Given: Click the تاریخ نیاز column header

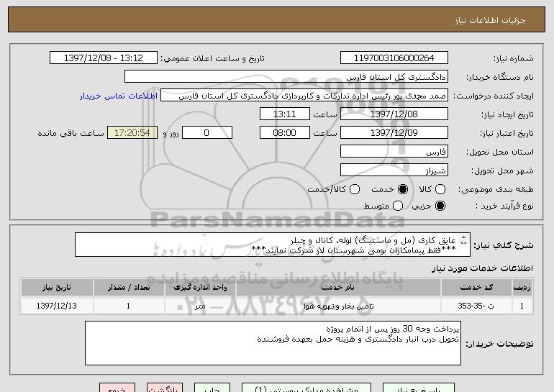Looking at the screenshot, I should point(57,288).
